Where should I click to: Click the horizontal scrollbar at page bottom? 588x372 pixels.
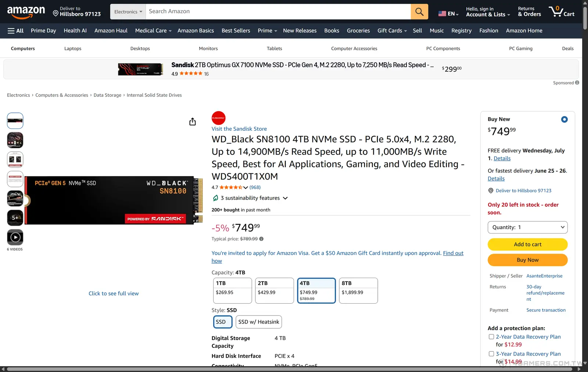(290, 369)
